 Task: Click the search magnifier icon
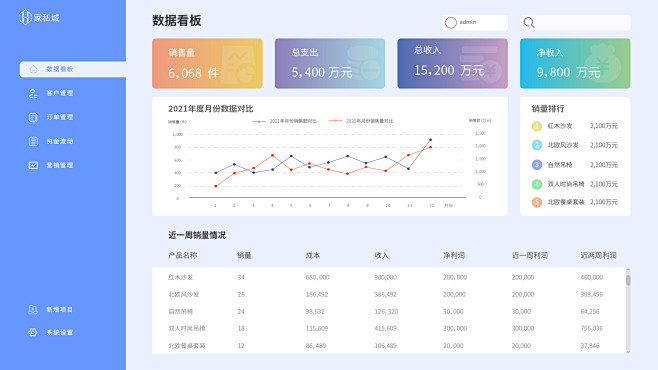(x=529, y=23)
